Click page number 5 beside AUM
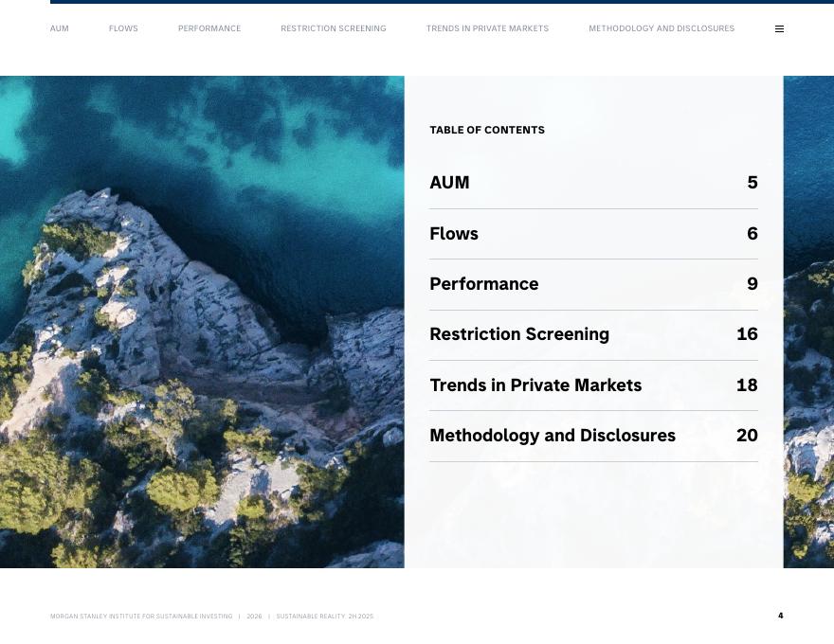Image resolution: width=834 pixels, height=644 pixels. pyautogui.click(x=752, y=182)
